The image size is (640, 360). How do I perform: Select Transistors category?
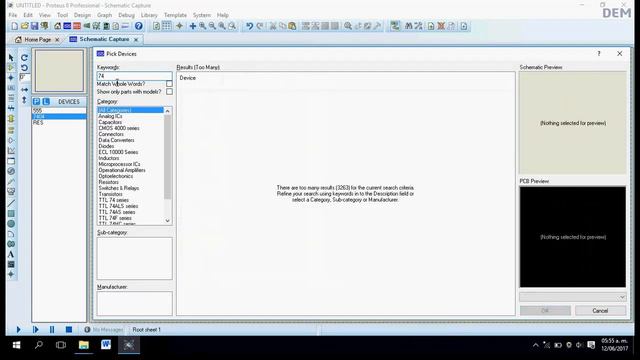(x=110, y=194)
